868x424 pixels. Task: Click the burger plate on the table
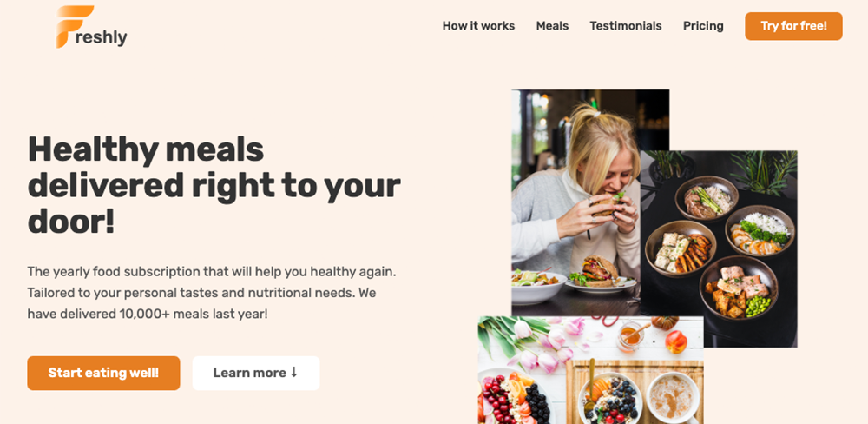pos(601,276)
